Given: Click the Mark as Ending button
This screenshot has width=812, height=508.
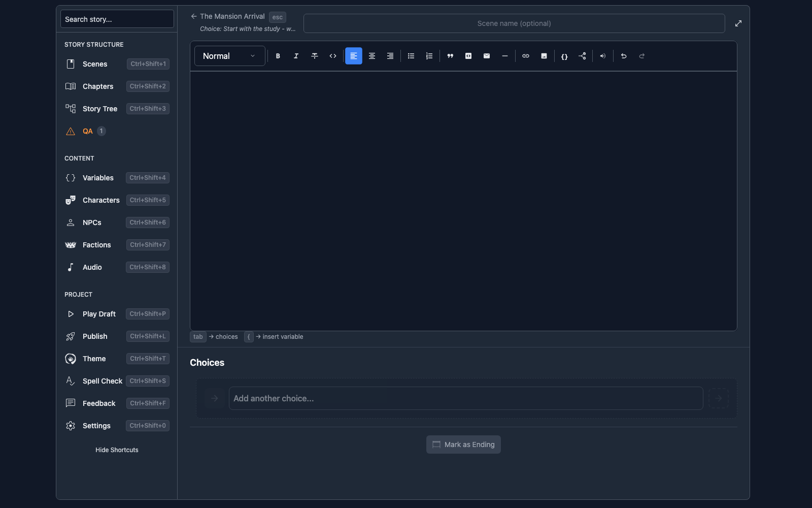Looking at the screenshot, I should coord(463,444).
